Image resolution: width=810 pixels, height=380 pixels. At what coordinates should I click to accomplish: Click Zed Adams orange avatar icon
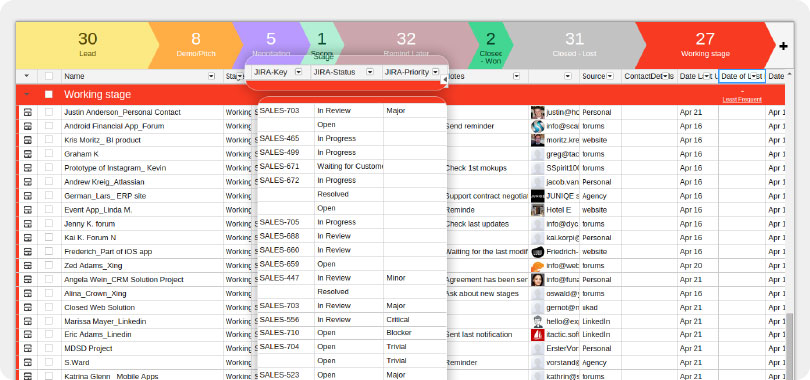[x=537, y=266]
